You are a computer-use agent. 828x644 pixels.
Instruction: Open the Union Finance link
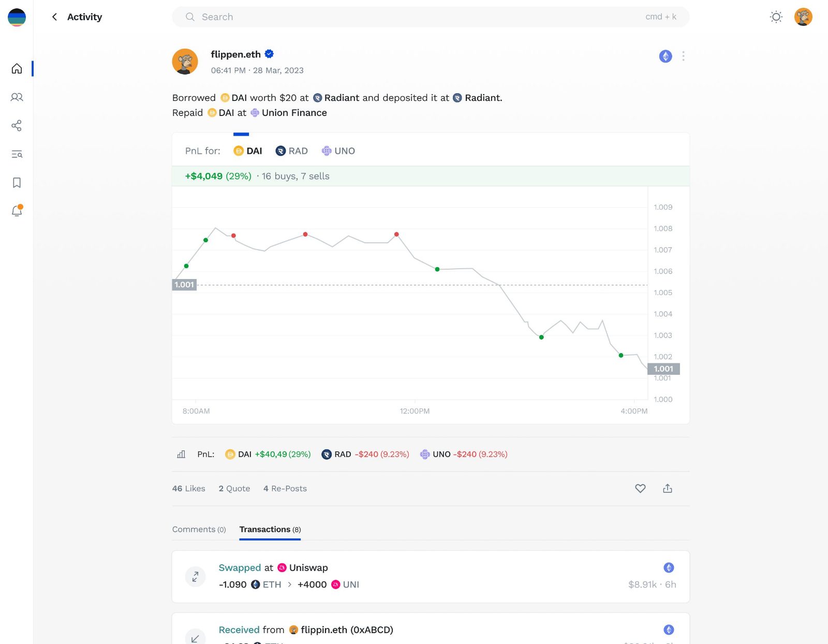tap(288, 113)
